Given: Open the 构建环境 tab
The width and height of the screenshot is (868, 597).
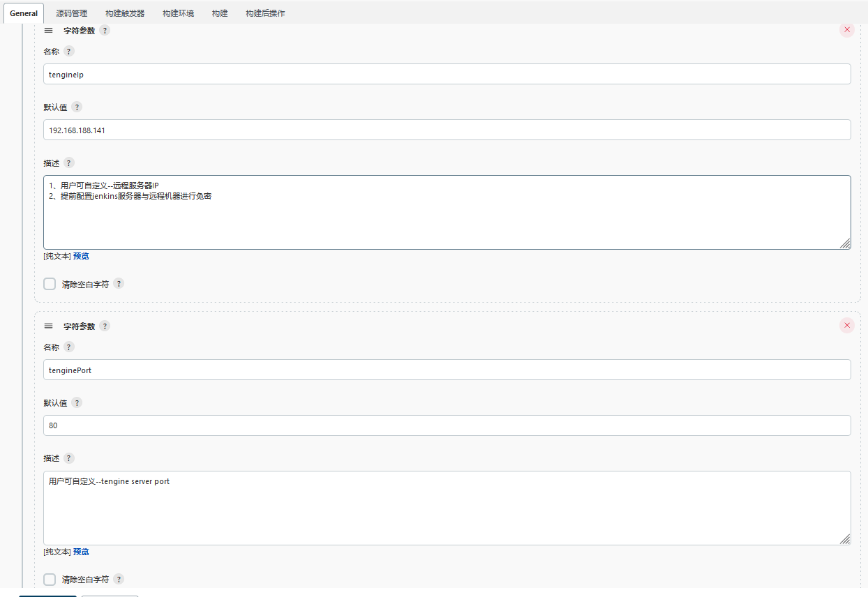Looking at the screenshot, I should click(x=179, y=13).
